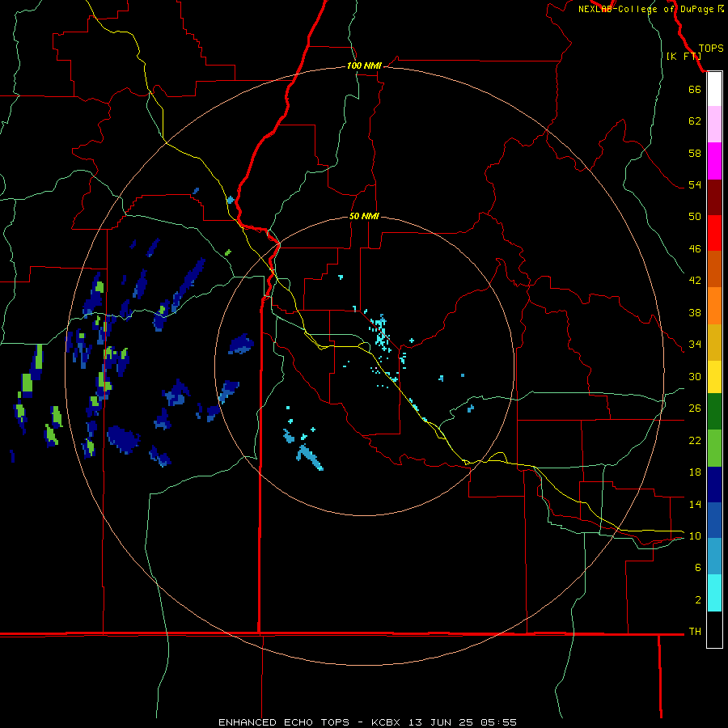Click the legend value '66'
This screenshot has height=728, width=728.
coord(695,89)
